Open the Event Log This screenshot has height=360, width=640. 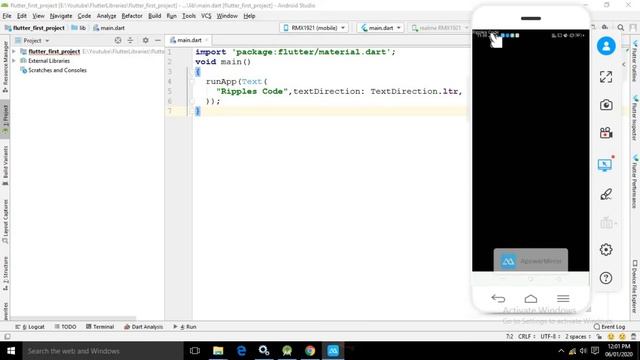609,327
